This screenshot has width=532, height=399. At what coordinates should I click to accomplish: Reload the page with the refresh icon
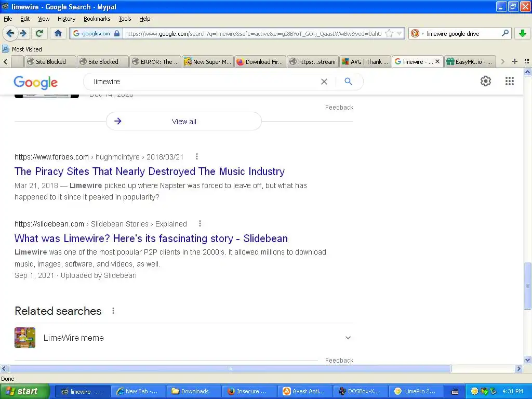[x=39, y=33]
